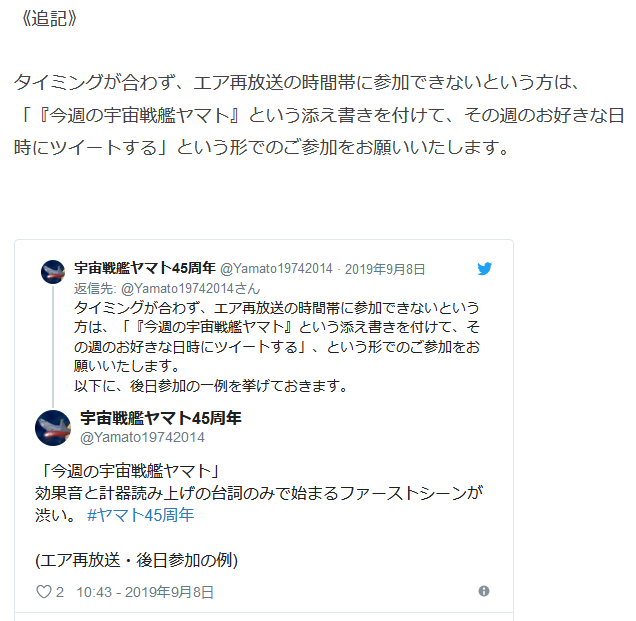Click the 2019年9月8日 date in the reply header

tap(385, 269)
